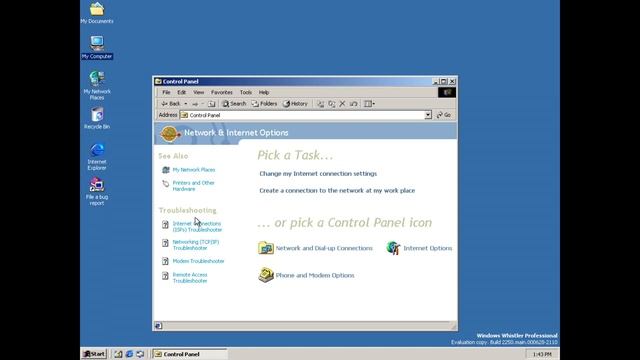Viewport: 640px width, 360px height.
Task: Minimize the Control Panel window
Action: click(x=436, y=82)
